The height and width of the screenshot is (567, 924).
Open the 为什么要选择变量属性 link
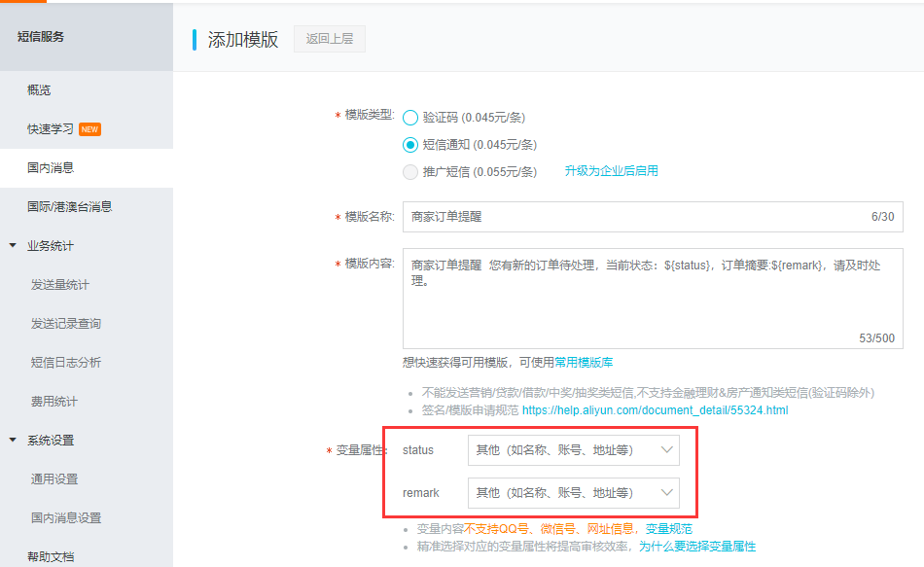point(696,547)
